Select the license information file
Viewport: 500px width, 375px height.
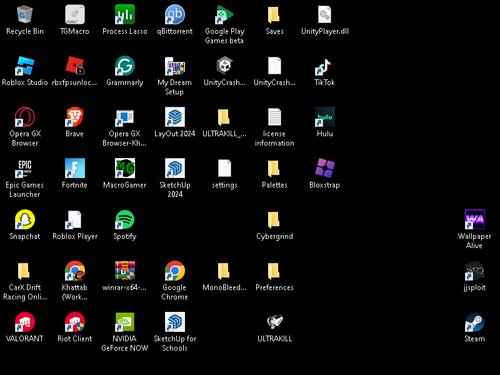point(274,117)
